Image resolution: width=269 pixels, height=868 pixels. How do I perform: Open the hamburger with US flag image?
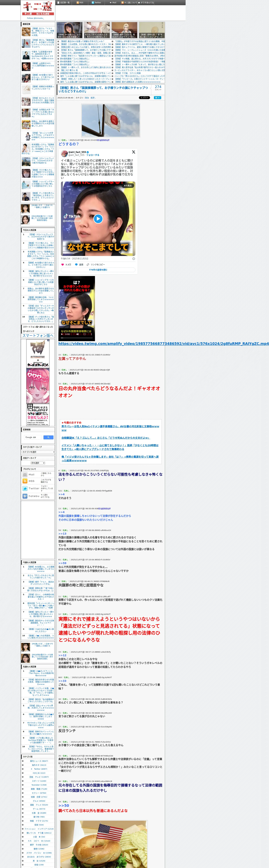104,844
